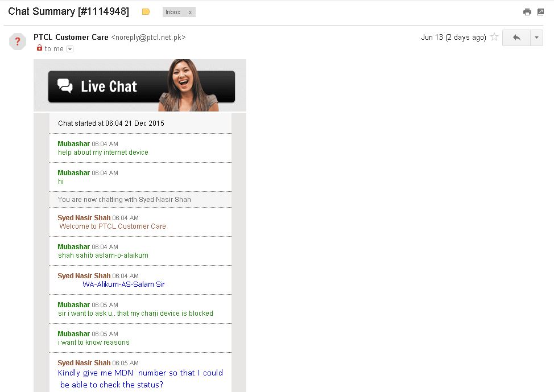
Task: Click the speech bubbles Live Chat icon
Action: pyautogui.click(x=65, y=86)
